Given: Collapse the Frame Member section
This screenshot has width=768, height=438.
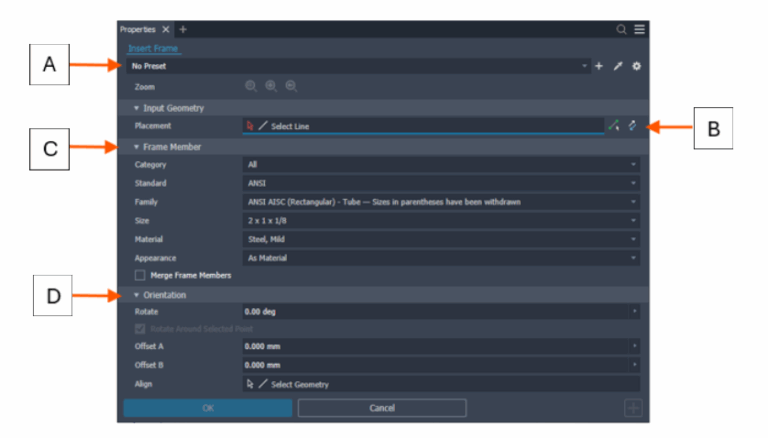Looking at the screenshot, I should (x=136, y=147).
